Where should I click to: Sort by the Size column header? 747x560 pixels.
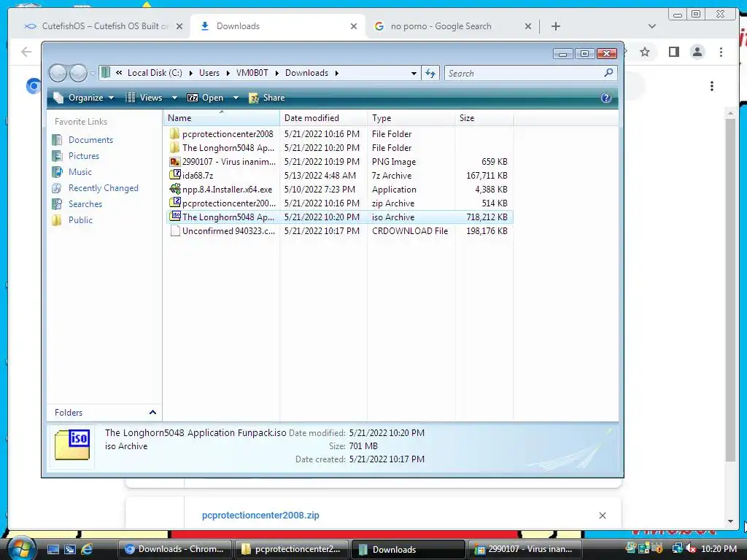pyautogui.click(x=484, y=117)
